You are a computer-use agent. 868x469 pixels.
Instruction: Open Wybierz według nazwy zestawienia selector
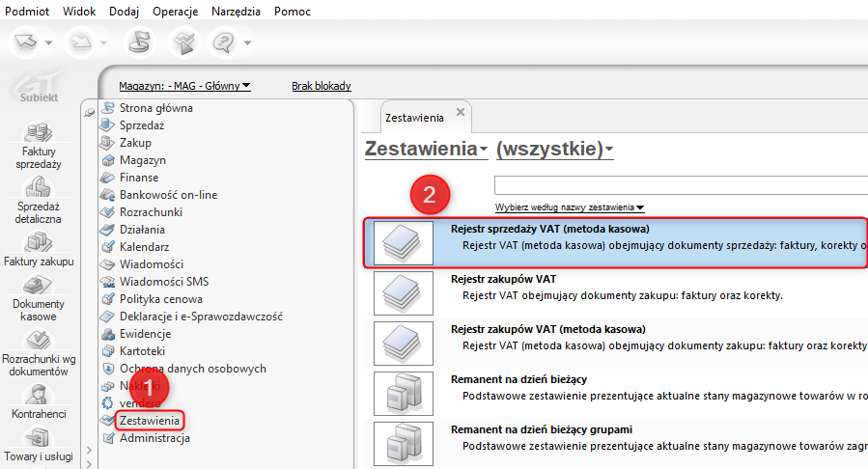[569, 207]
